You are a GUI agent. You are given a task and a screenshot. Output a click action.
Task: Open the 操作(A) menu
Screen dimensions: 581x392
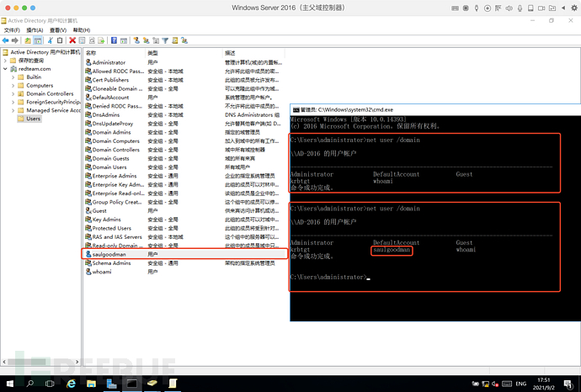coord(35,30)
